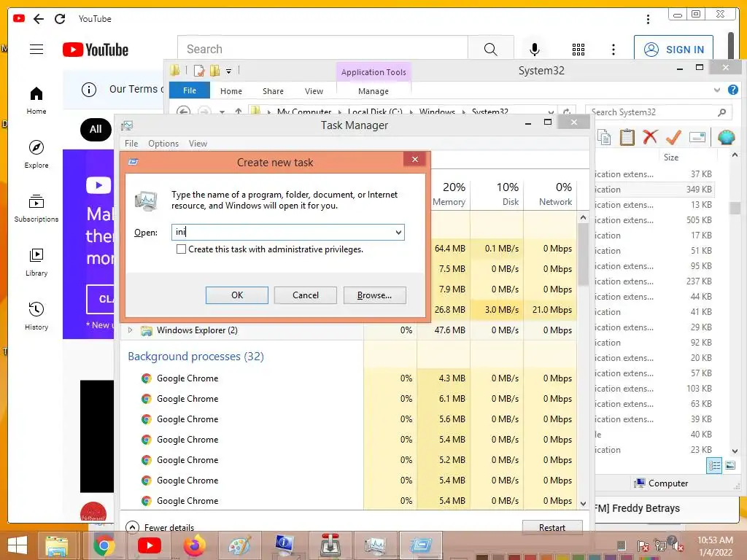
Task: Sort Task Manager by Memory column
Action: pos(449,194)
